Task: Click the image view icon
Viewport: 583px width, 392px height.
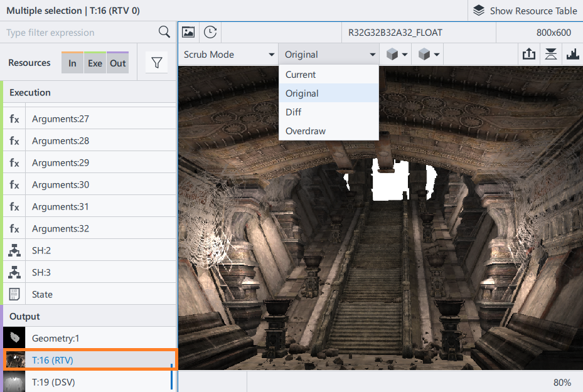Action: click(188, 33)
